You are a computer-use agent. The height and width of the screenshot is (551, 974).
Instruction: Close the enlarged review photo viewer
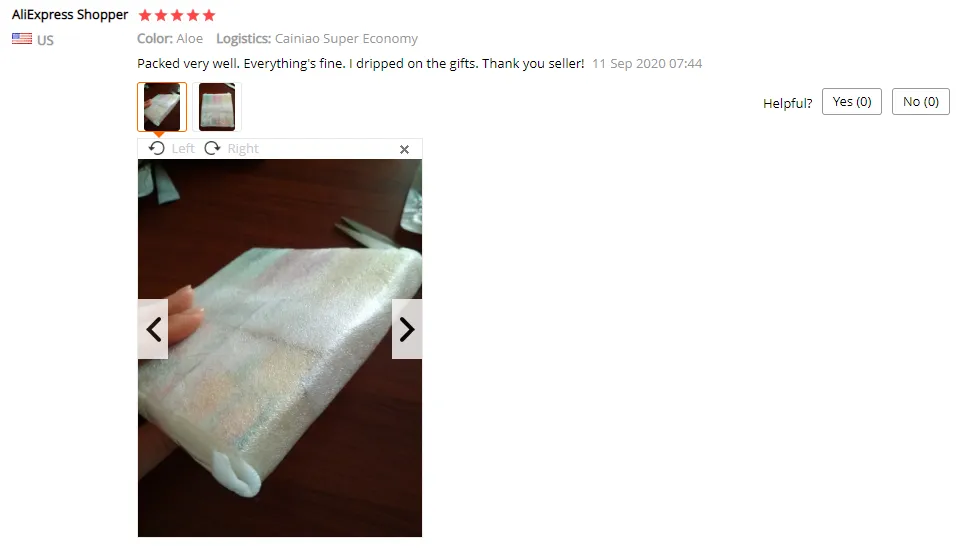(404, 149)
